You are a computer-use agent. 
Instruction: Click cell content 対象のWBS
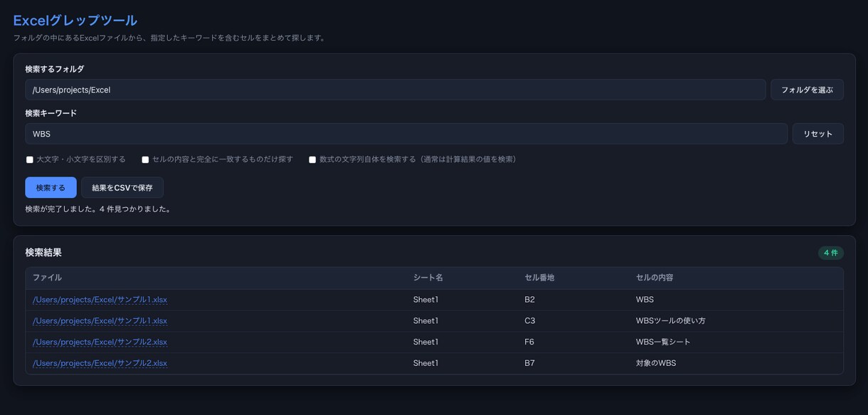click(656, 363)
